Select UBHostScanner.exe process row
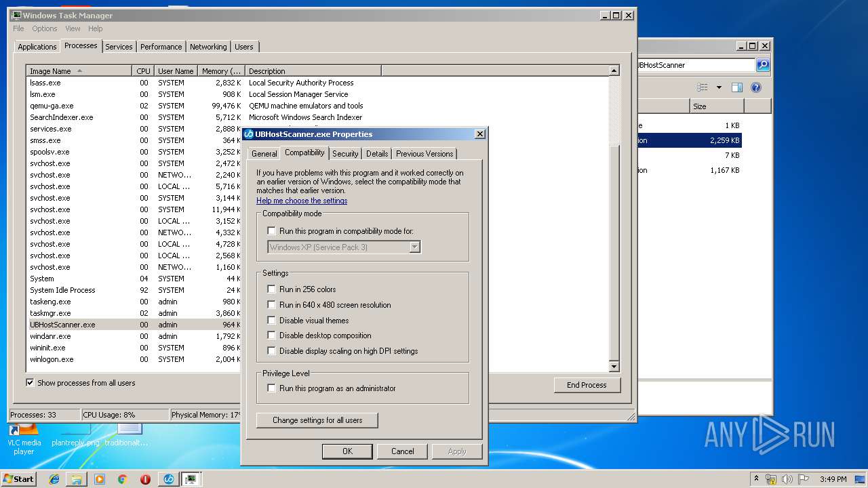 134,325
